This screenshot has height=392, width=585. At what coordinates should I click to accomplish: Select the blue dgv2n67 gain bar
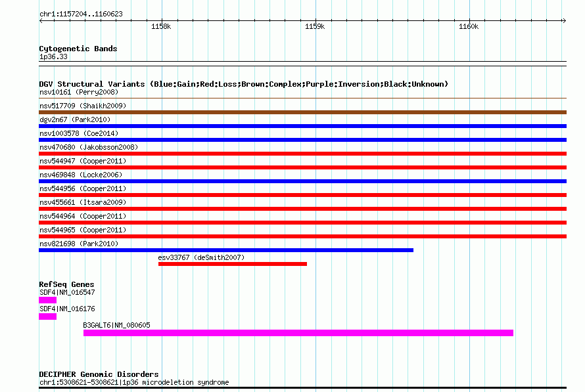click(302, 126)
